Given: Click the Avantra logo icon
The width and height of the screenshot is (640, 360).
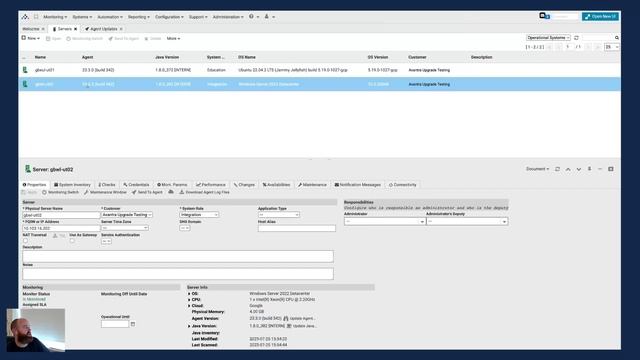Looking at the screenshot, I should click(x=25, y=17).
